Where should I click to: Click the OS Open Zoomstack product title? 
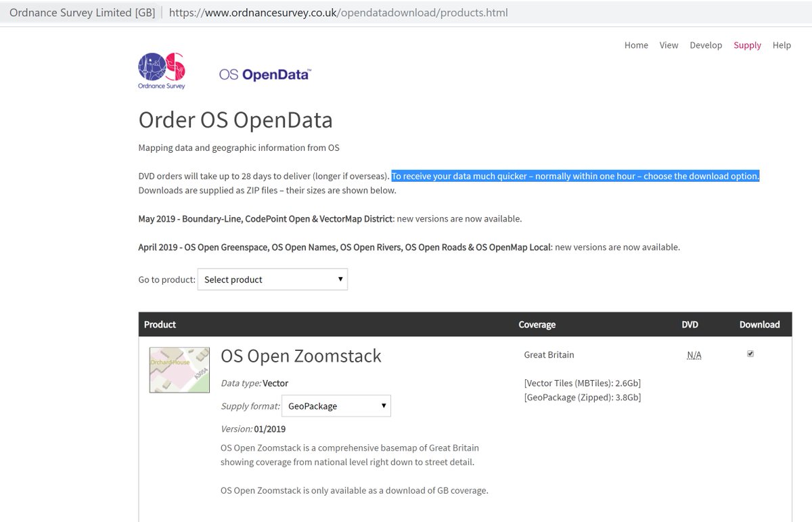coord(301,356)
